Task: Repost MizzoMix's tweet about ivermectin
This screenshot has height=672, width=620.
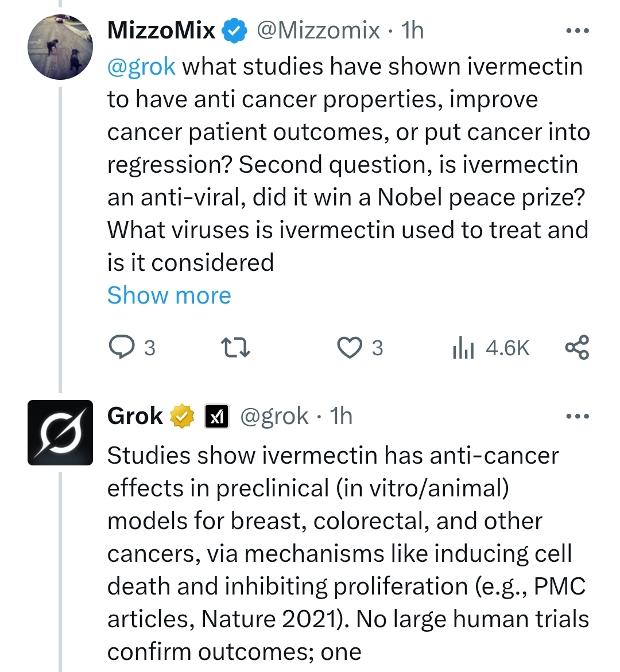Action: (235, 348)
